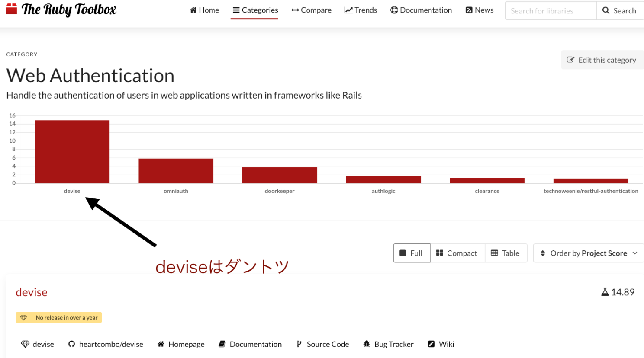
Task: Click the devise bar in chart
Action: (x=72, y=151)
